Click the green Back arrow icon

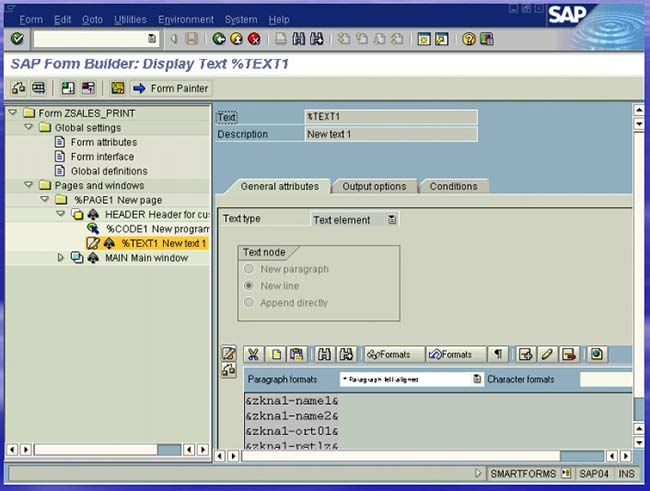point(219,39)
